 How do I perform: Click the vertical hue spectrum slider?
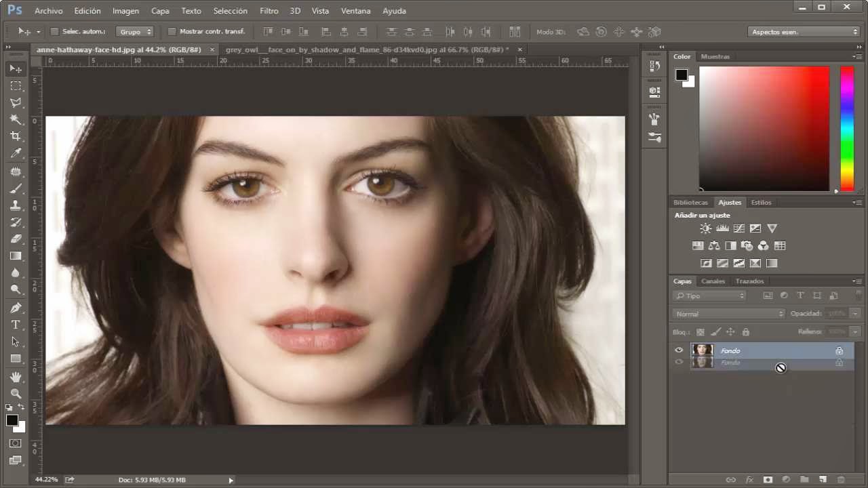pos(847,129)
